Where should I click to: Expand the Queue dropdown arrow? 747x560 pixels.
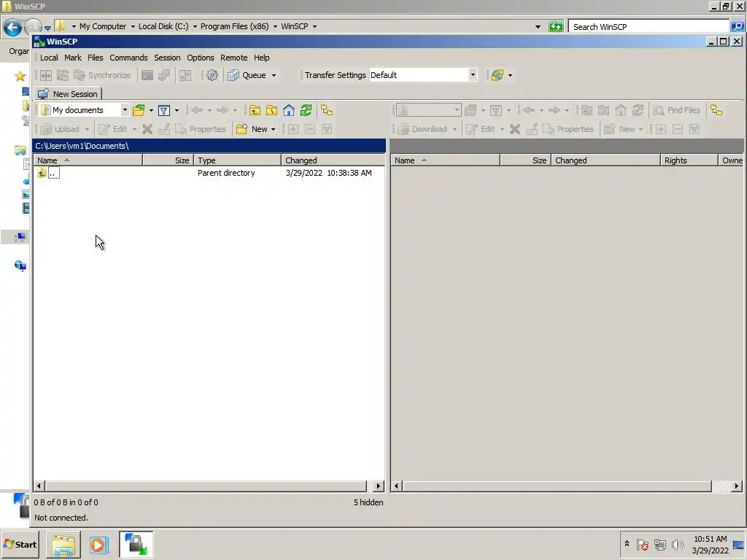coord(274,75)
